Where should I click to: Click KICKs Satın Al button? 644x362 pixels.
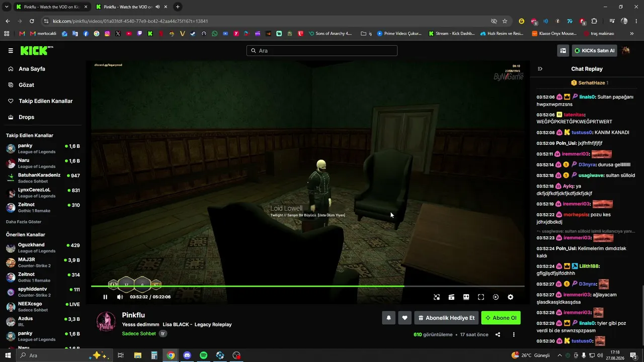594,51
